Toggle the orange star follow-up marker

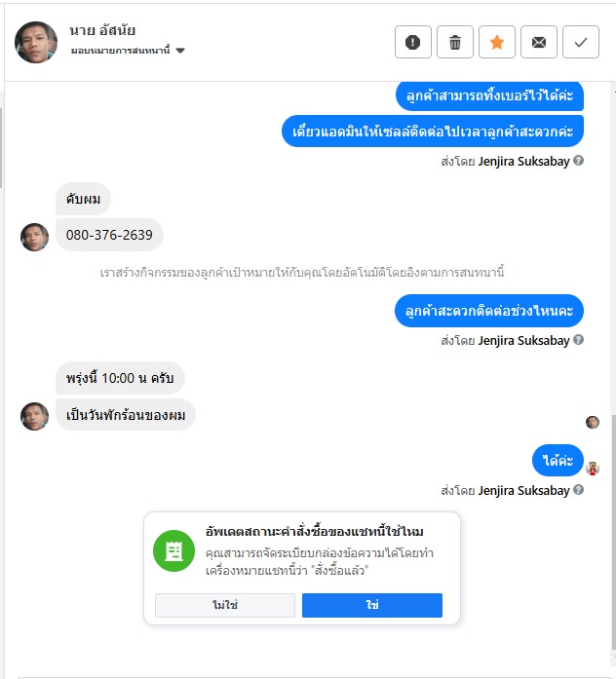(x=497, y=42)
